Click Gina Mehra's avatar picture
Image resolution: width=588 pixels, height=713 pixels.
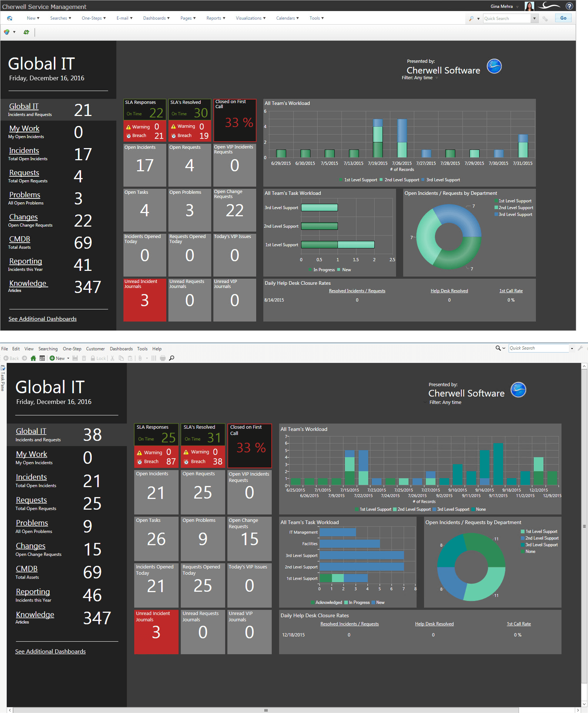pyautogui.click(x=529, y=6)
